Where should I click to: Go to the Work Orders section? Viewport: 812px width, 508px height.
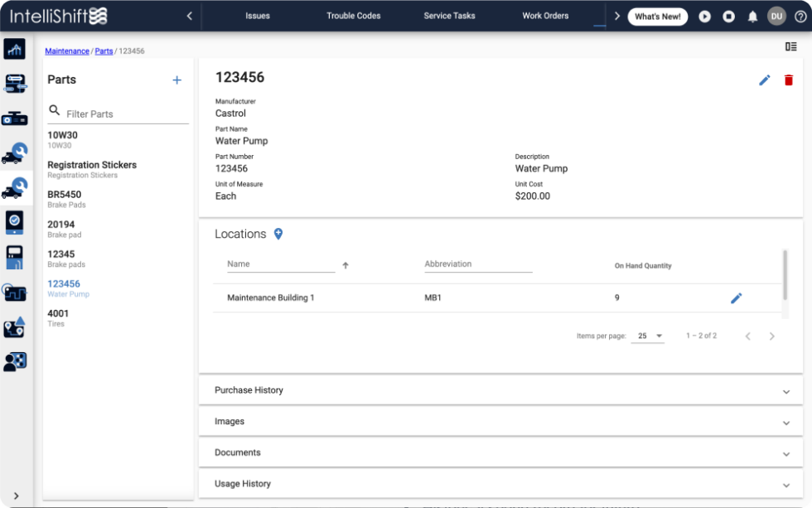[544, 16]
